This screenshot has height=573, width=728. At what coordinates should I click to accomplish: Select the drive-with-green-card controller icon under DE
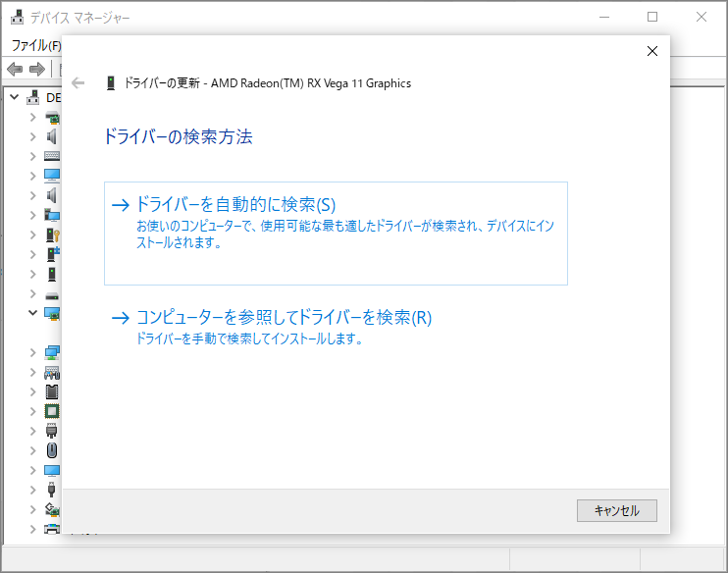[x=52, y=118]
